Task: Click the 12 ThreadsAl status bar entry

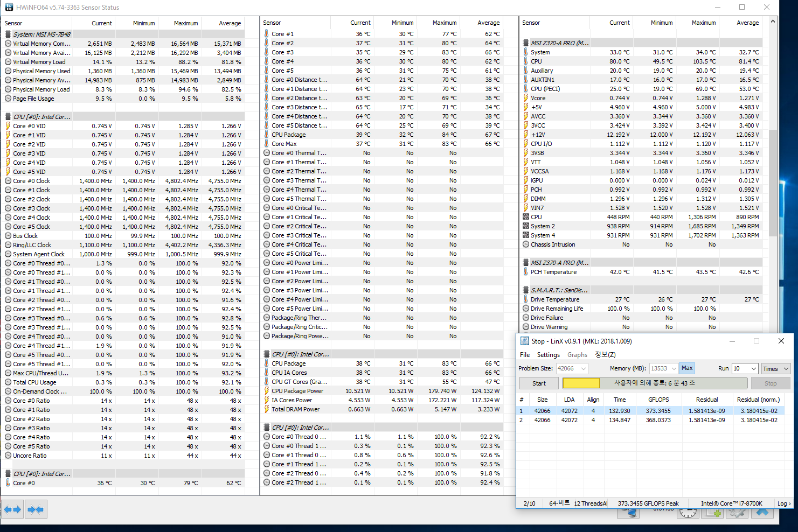Action: (x=591, y=503)
